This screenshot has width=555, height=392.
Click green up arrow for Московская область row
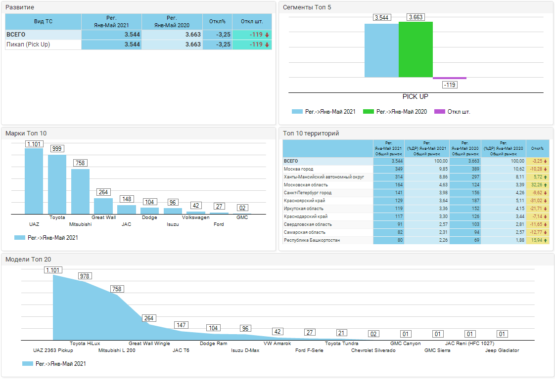pyautogui.click(x=546, y=185)
